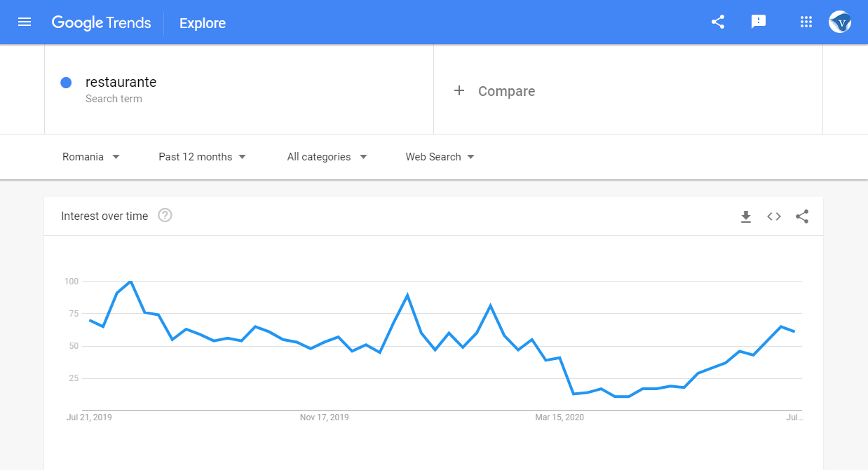Click the plus icon beside Compare

[459, 90]
